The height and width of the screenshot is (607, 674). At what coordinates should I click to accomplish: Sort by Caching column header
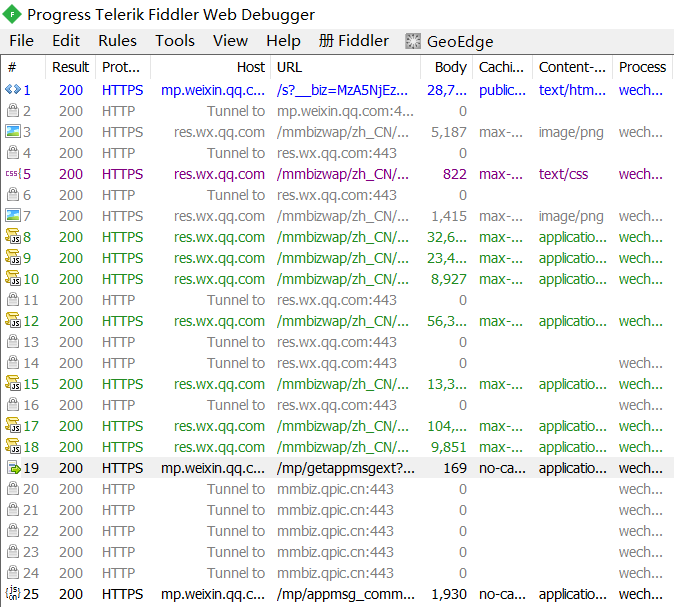click(502, 67)
